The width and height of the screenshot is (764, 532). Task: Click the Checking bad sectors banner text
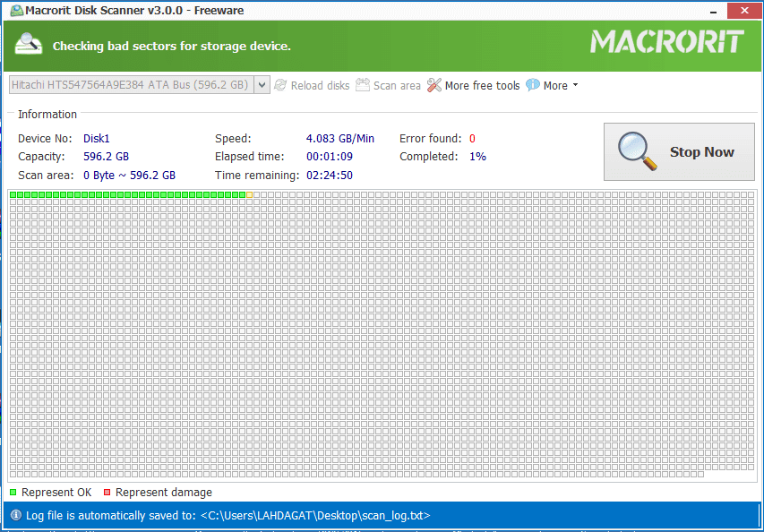click(x=171, y=47)
